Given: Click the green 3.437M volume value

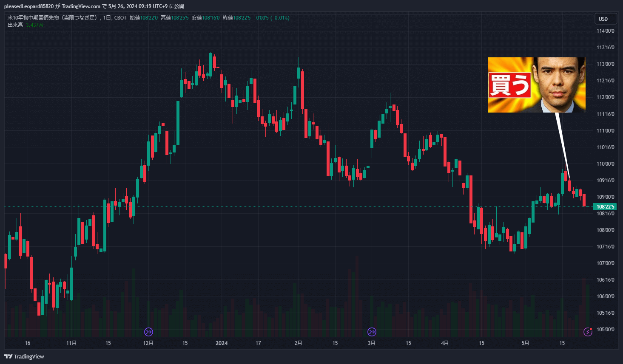Looking at the screenshot, I should (34, 25).
